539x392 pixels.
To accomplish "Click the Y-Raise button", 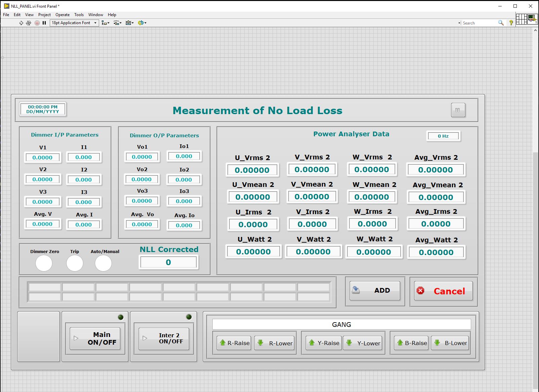I will [324, 343].
